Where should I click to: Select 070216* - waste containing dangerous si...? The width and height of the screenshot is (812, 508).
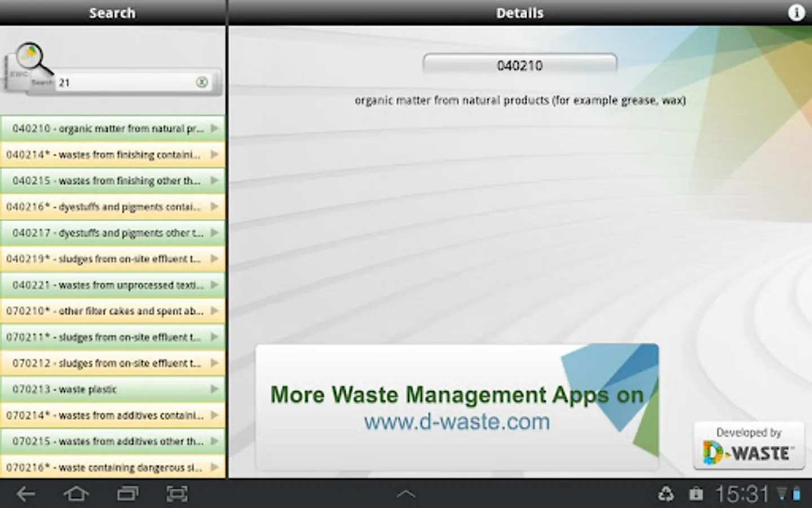pyautogui.click(x=113, y=467)
